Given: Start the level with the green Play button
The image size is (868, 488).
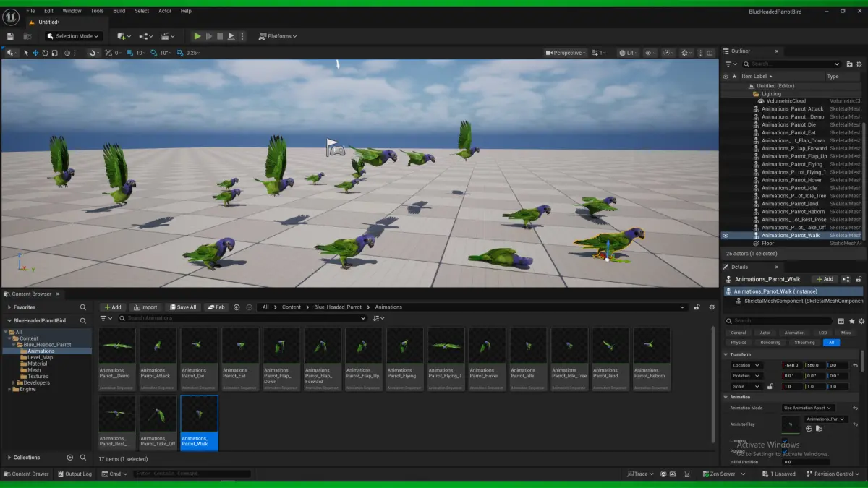Looking at the screenshot, I should pyautogui.click(x=197, y=36).
